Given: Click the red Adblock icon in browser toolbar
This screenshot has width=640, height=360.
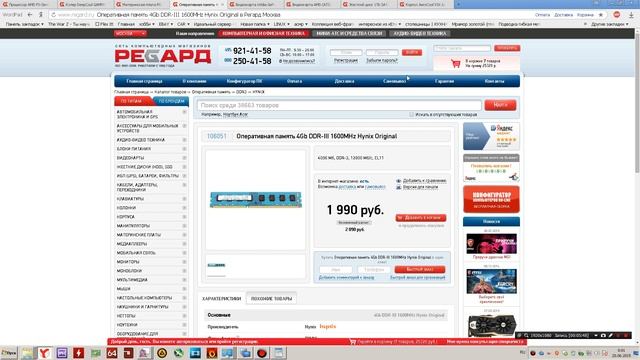Looking at the screenshot, I should [617, 15].
